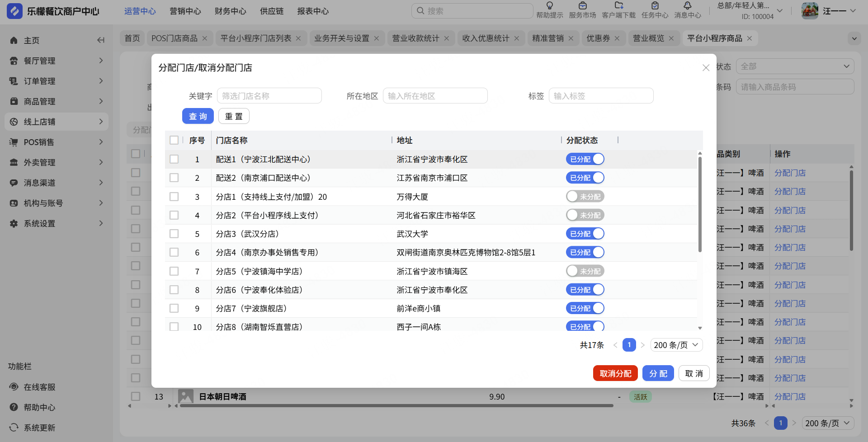868x442 pixels.
Task: Click the red 取消分配 button
Action: [615, 373]
